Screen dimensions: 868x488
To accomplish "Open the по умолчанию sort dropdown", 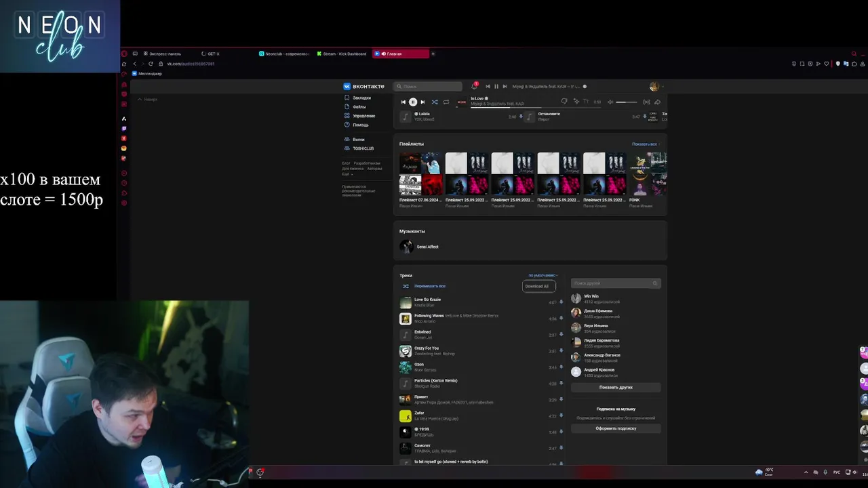I will (543, 275).
